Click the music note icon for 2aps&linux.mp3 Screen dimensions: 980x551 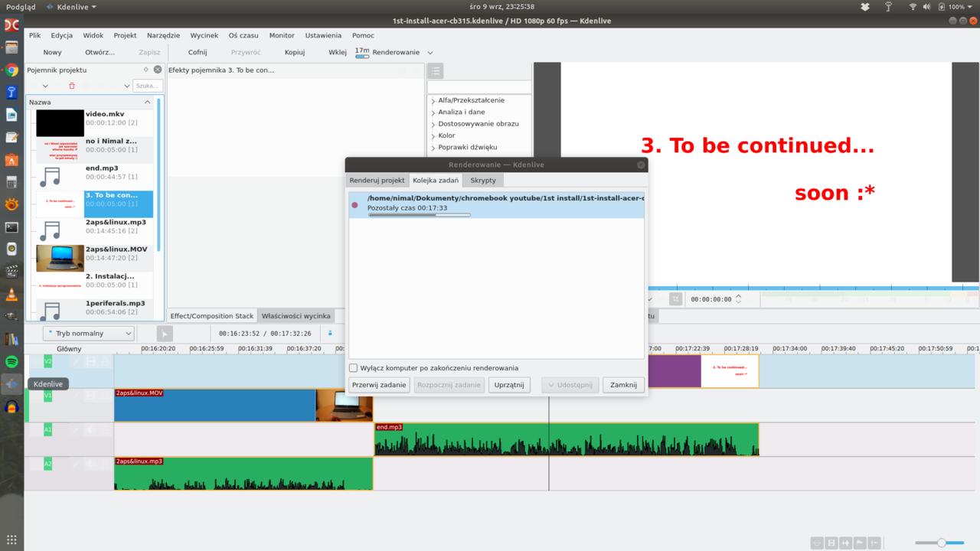(51, 231)
